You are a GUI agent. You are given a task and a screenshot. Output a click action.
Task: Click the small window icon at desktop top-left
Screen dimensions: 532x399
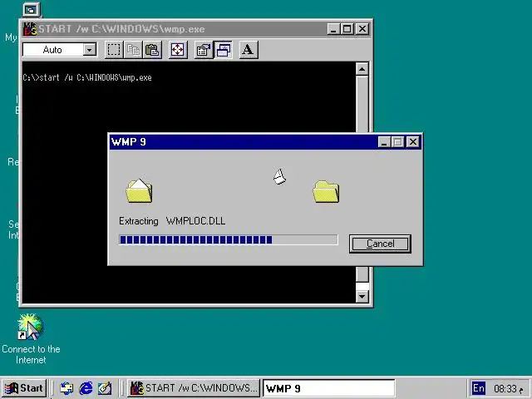tap(32, 9)
